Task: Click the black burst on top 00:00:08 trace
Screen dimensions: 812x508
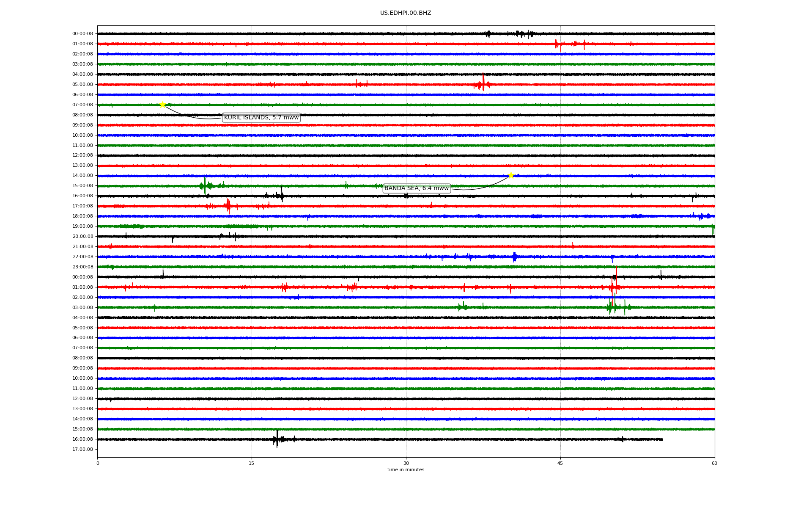Action: click(x=488, y=34)
